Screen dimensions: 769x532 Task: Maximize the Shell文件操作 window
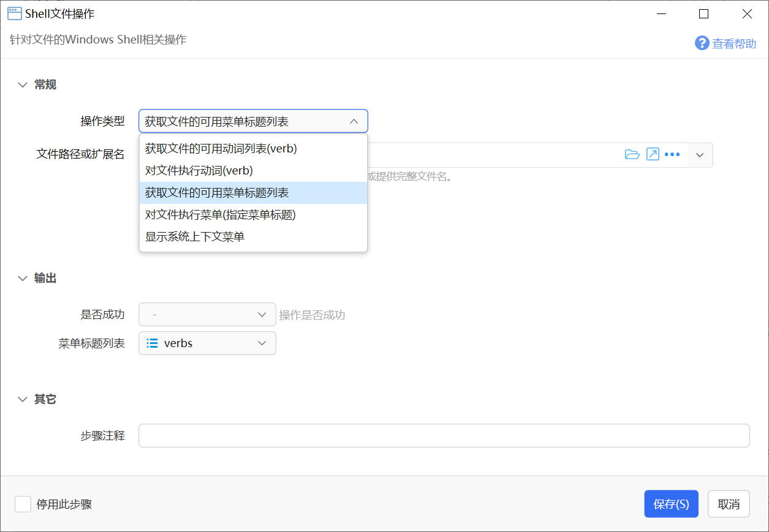coord(704,13)
